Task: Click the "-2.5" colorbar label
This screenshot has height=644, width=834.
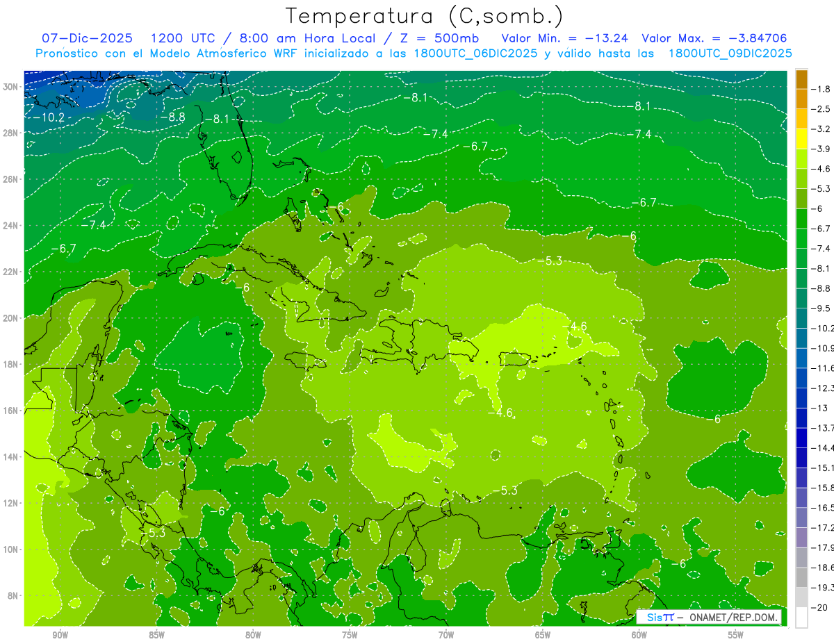Action: tap(821, 109)
